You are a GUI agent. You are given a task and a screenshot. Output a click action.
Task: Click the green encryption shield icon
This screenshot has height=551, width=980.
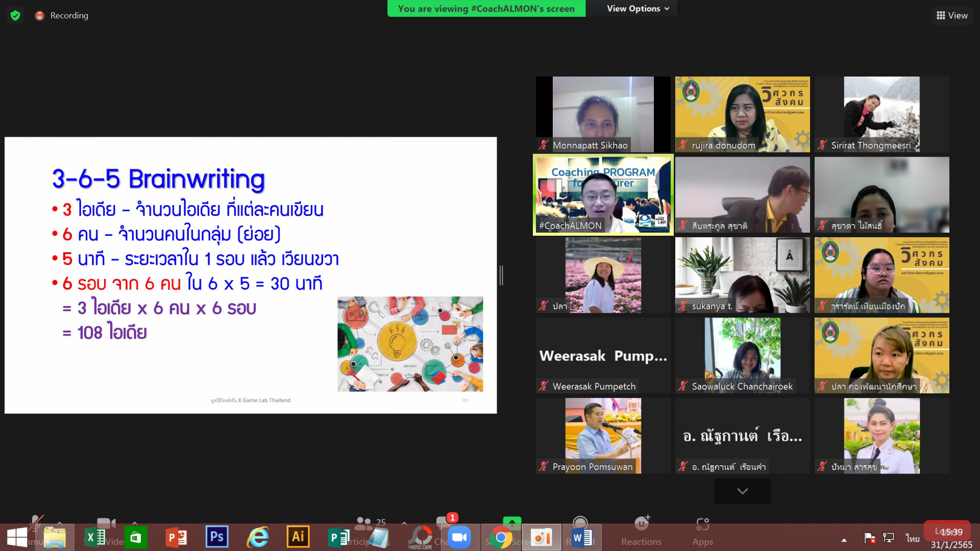(x=15, y=15)
